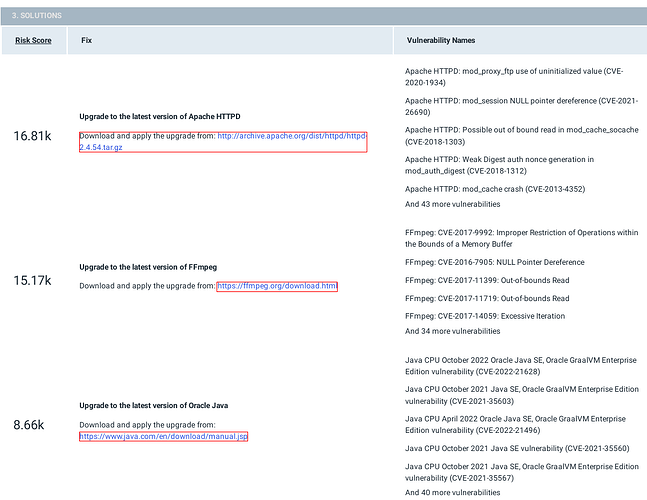Select the Java CPU April 2022 CVE-2022-21496 entry

[x=515, y=424]
